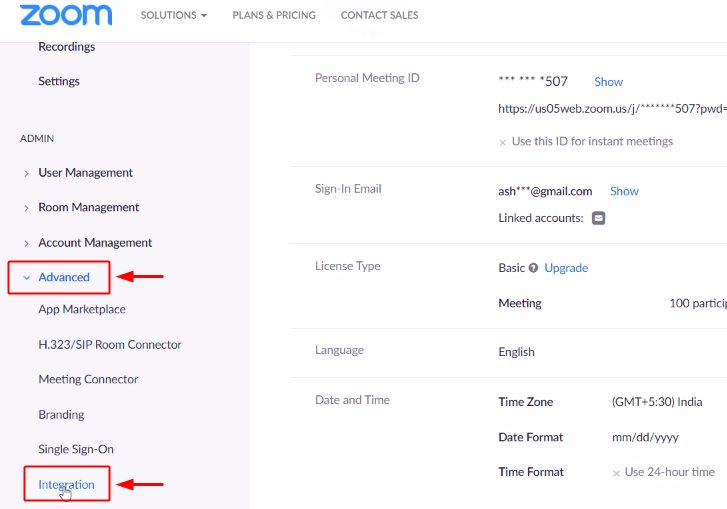Click the x icon beside Use this ID for instant meetings
This screenshot has height=509, width=727.
(x=502, y=142)
